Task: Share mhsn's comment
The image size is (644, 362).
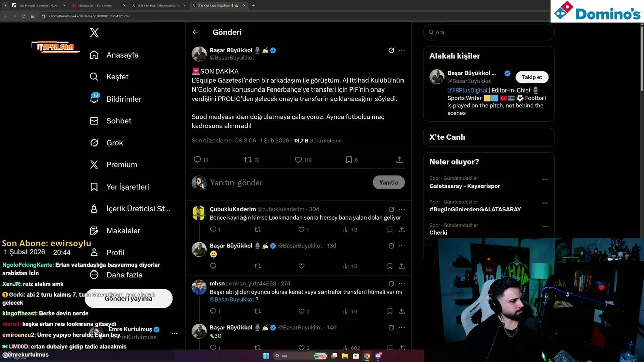Action: [401, 312]
